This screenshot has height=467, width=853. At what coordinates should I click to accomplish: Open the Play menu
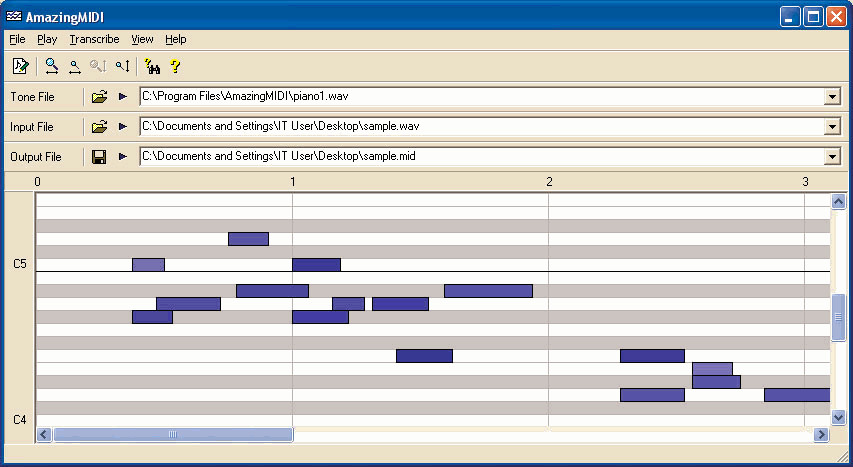[47, 39]
